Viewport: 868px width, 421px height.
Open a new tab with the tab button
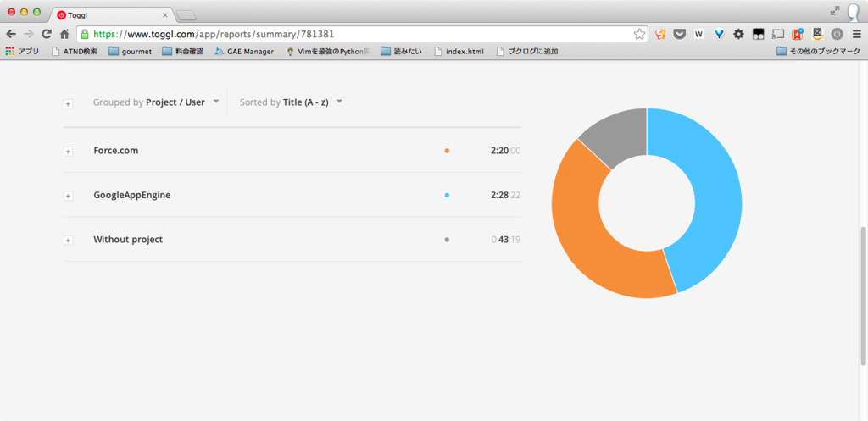point(186,15)
